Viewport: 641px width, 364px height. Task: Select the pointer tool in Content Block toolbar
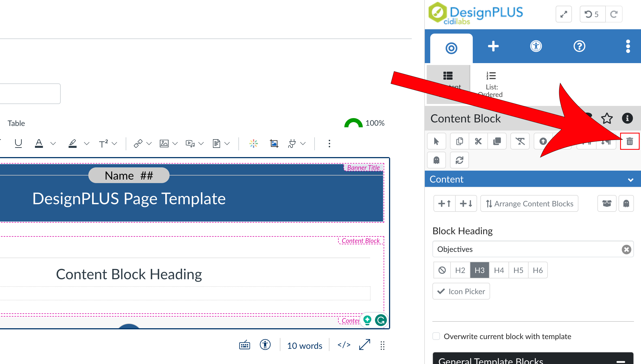436,141
